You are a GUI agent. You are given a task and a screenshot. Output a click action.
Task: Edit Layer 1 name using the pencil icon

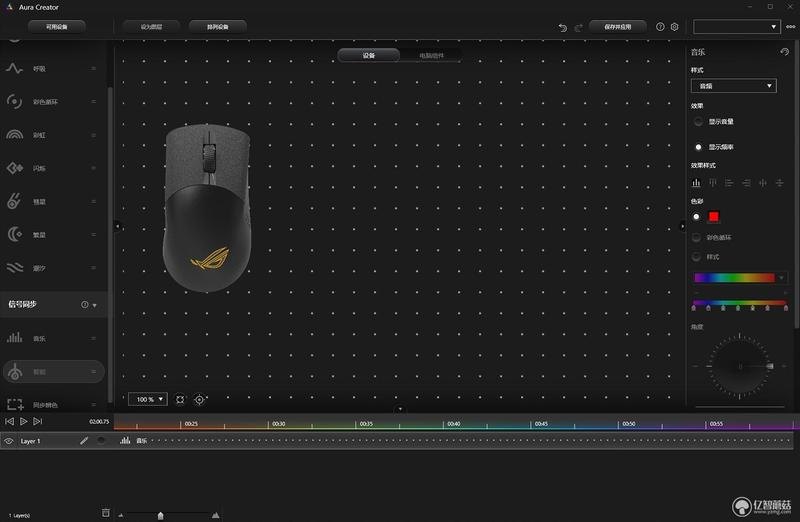pos(84,440)
